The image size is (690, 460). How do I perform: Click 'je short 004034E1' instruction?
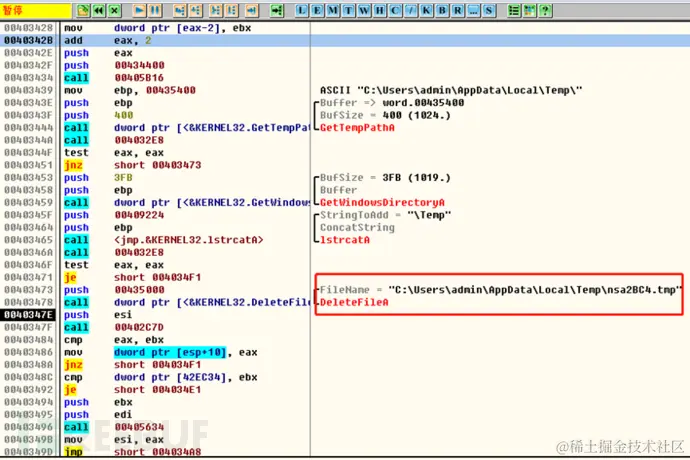(x=133, y=390)
